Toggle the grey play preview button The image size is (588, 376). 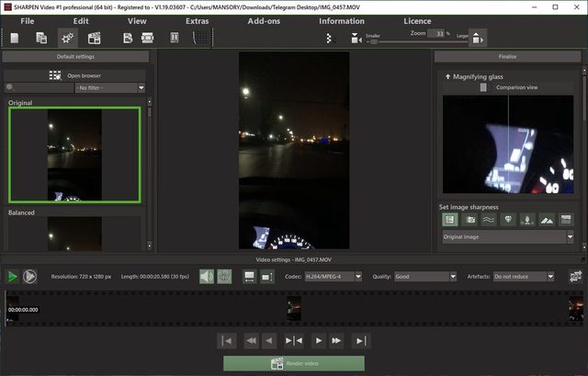30,276
